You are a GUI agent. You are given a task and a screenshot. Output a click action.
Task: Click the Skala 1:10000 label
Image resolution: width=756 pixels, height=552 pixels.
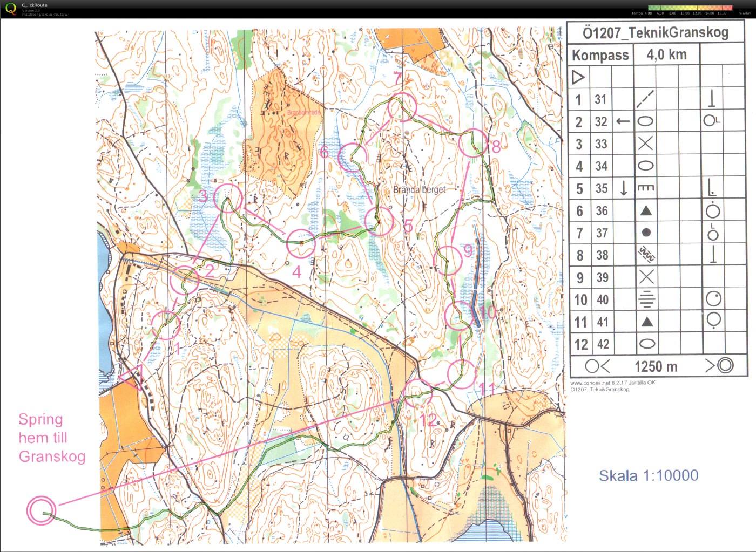[x=649, y=475]
